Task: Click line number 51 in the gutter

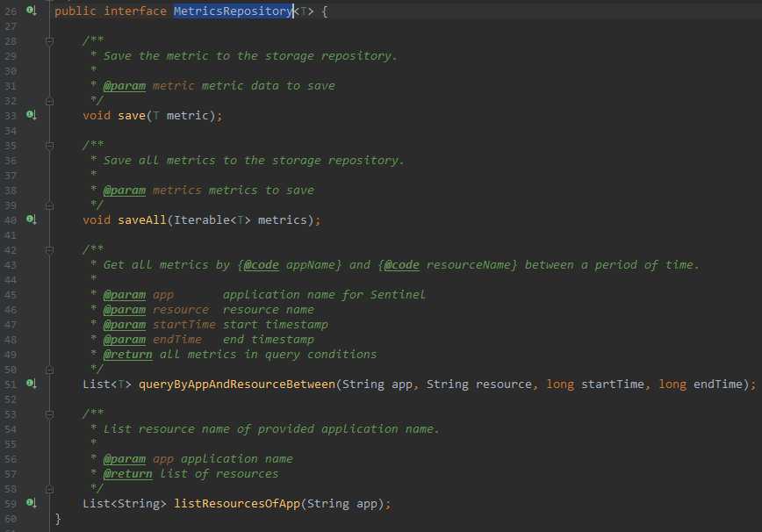Action: pos(11,385)
